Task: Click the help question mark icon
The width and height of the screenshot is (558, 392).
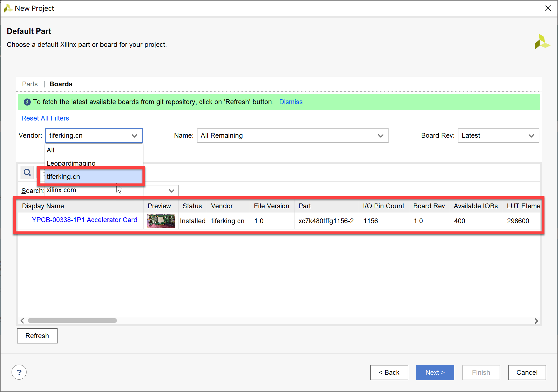Action: click(19, 372)
